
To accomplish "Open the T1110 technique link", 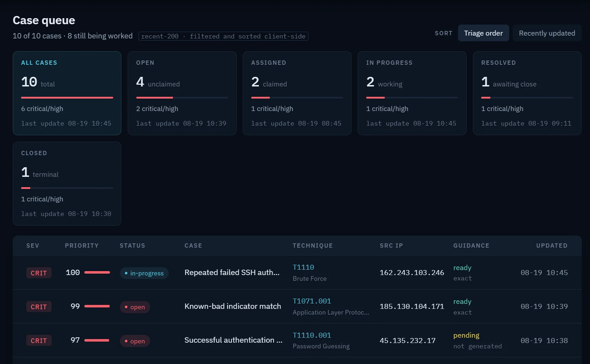I will pos(303,267).
